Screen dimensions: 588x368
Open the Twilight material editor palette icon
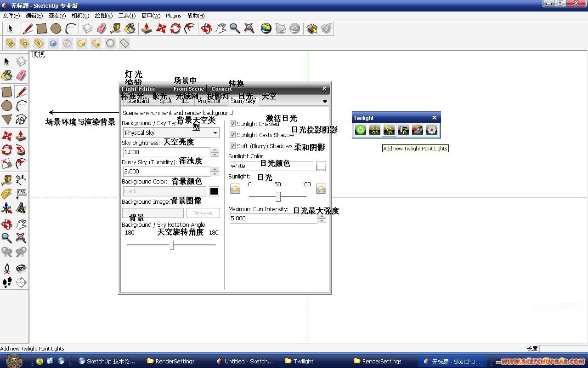point(418,130)
